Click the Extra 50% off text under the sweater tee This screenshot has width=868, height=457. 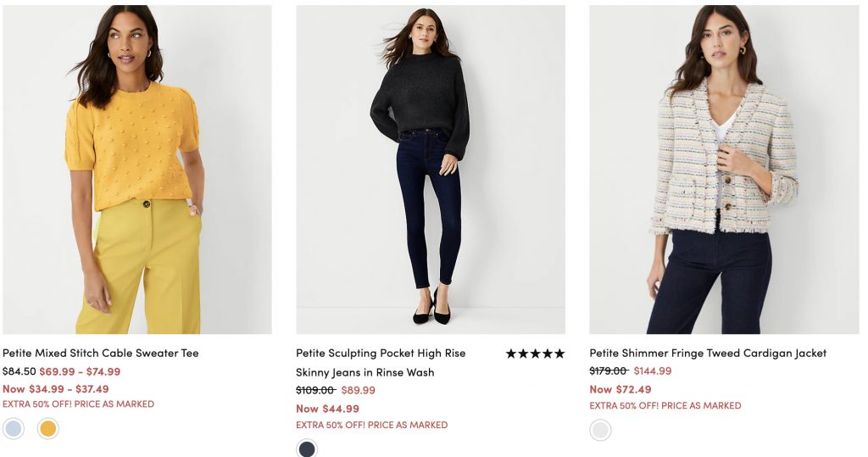[x=78, y=404]
